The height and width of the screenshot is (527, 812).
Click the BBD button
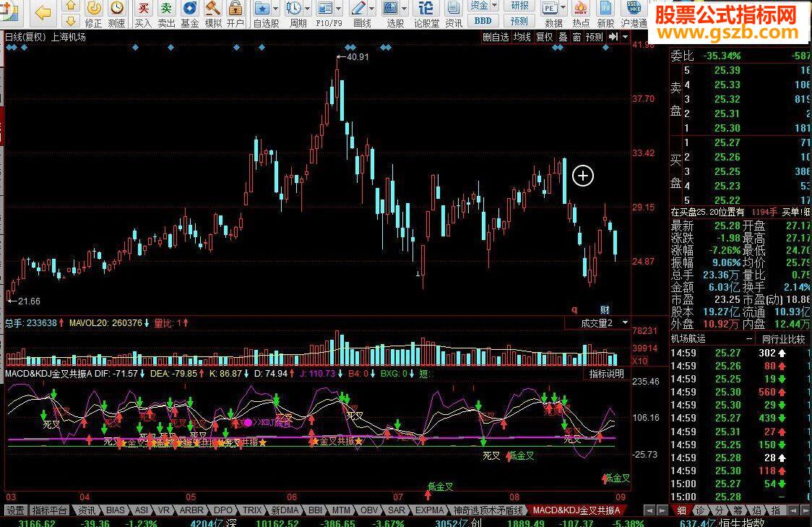click(483, 21)
